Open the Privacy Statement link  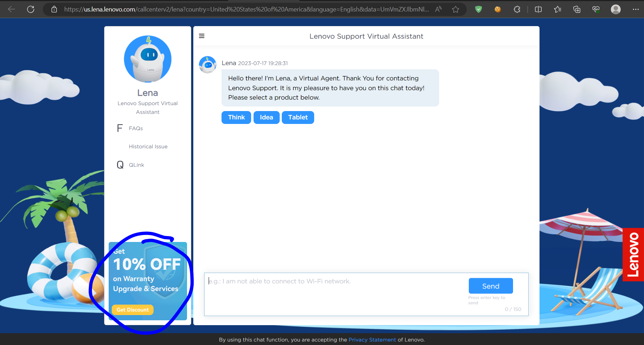tap(372, 340)
